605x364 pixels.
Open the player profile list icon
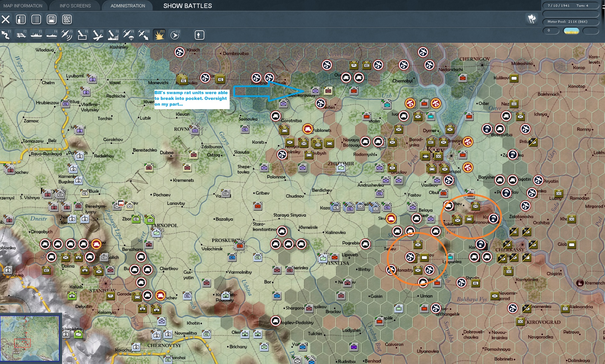pos(21,20)
